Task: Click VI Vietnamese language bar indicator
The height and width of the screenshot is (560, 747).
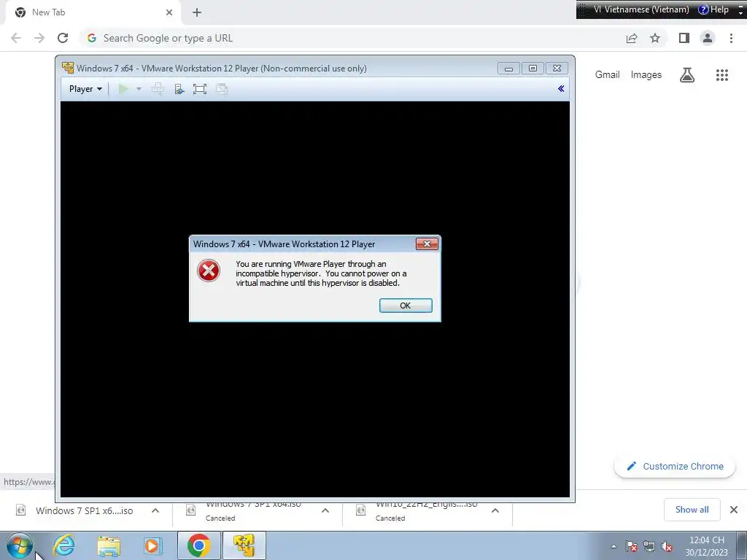Action: [x=641, y=9]
